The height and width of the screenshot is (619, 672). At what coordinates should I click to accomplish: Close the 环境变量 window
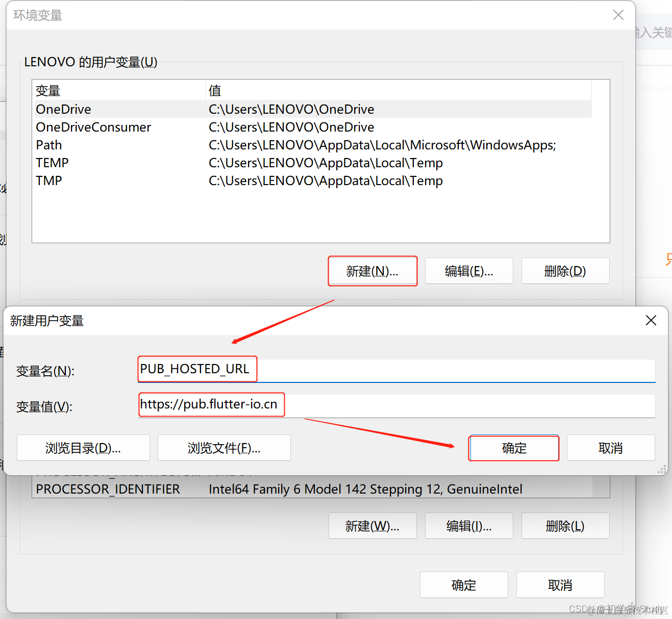click(618, 15)
